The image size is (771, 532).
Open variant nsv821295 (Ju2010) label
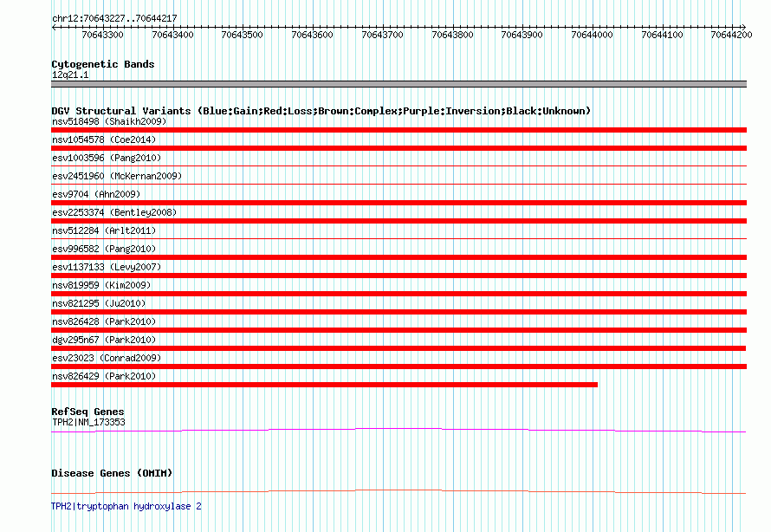(99, 303)
